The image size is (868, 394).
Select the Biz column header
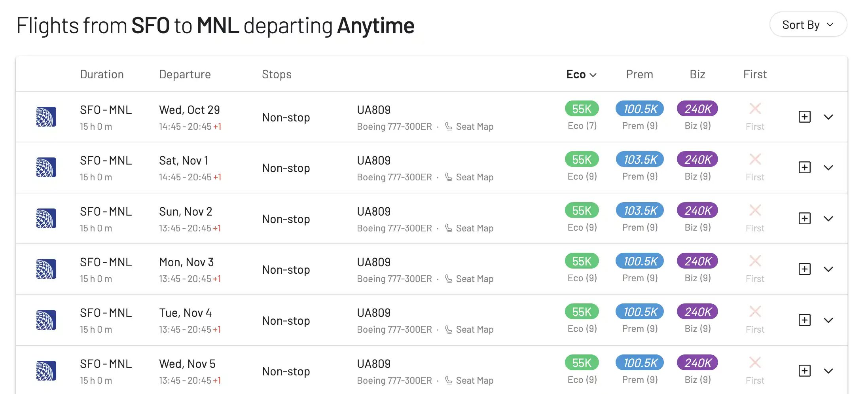pyautogui.click(x=697, y=74)
